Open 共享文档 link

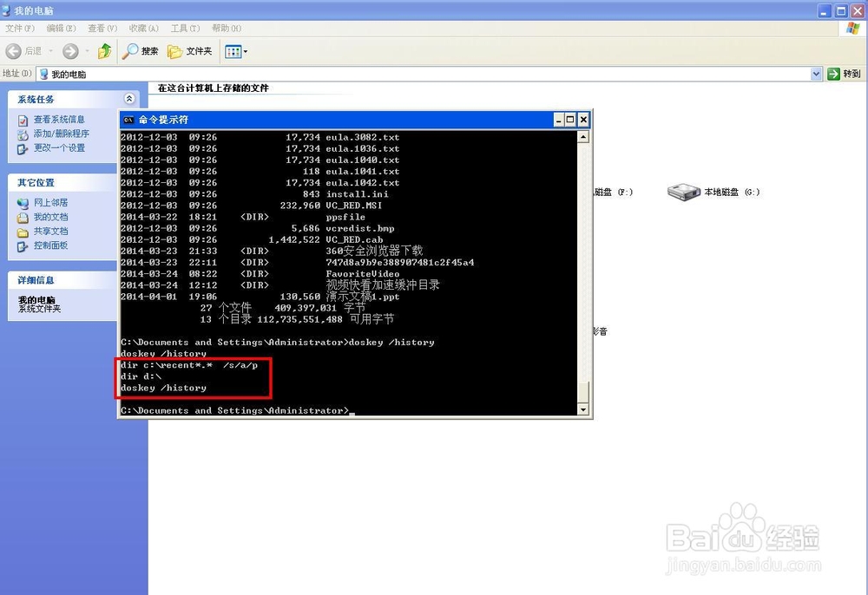tap(51, 231)
